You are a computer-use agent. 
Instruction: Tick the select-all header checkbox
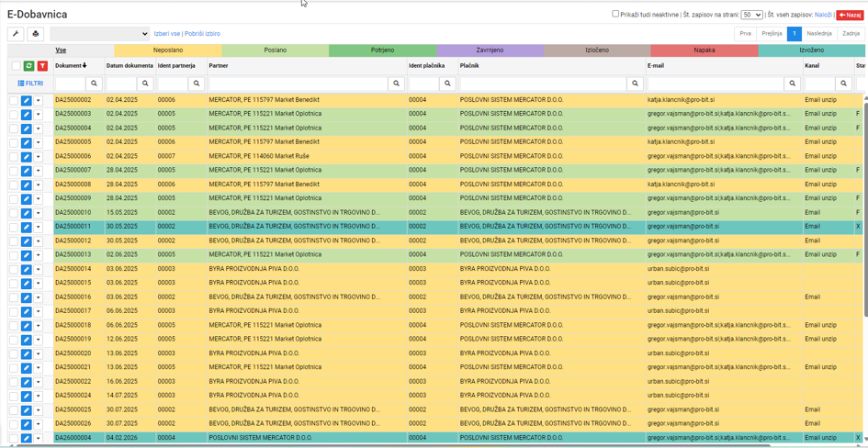pos(16,66)
